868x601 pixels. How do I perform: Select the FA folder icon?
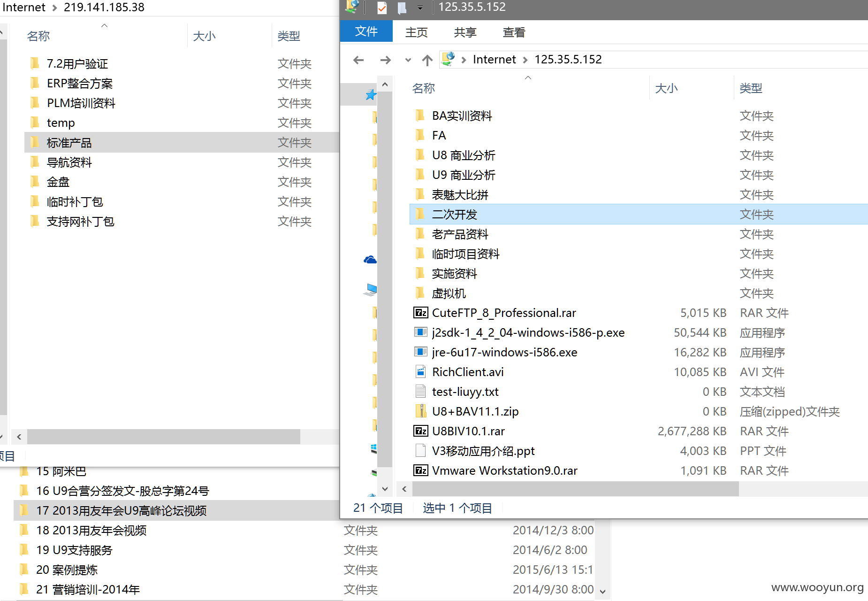click(420, 135)
